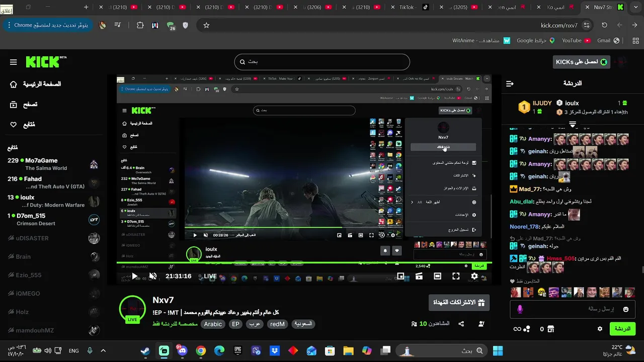Bookmark this page with star icon
The width and height of the screenshot is (644, 362).
[x=206, y=25]
